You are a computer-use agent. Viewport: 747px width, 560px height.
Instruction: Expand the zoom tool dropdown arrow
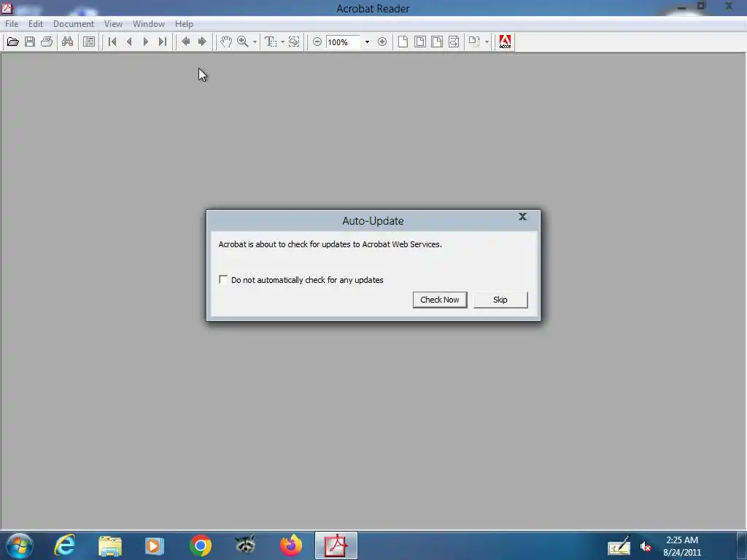click(x=255, y=42)
